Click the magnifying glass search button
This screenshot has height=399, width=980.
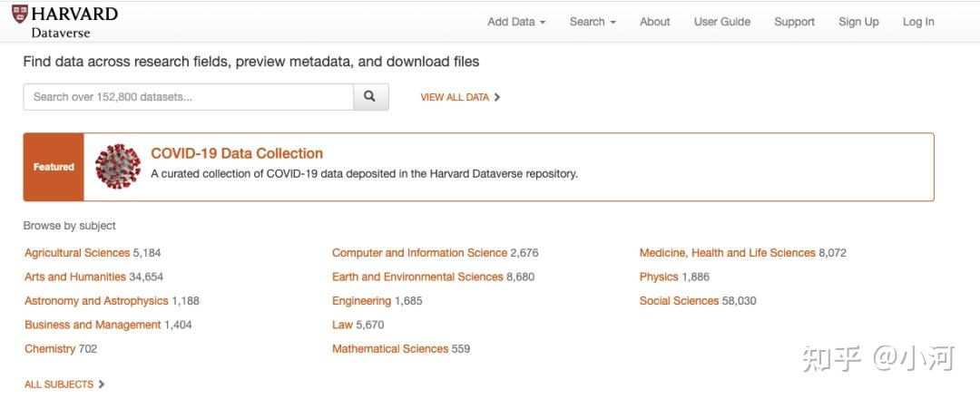[x=370, y=97]
